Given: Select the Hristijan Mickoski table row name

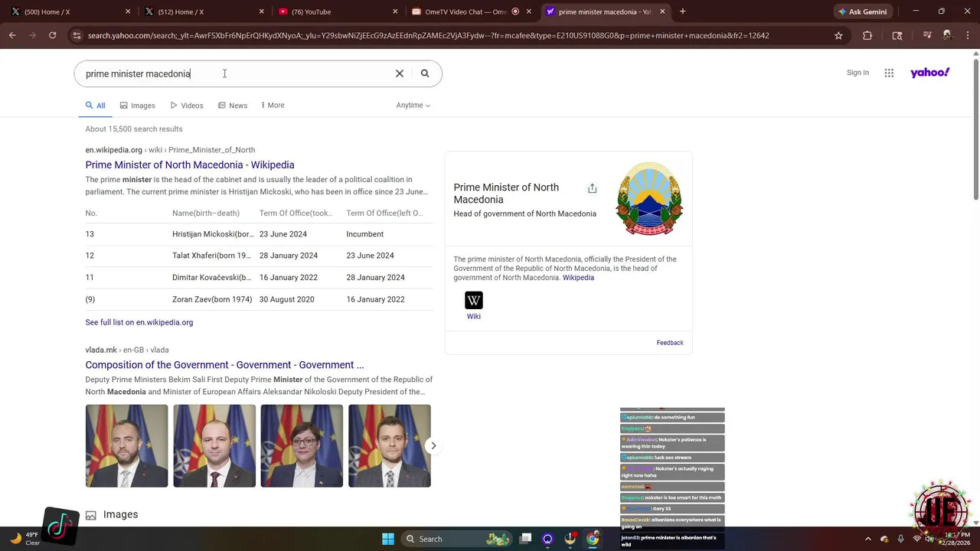Looking at the screenshot, I should coord(213,234).
